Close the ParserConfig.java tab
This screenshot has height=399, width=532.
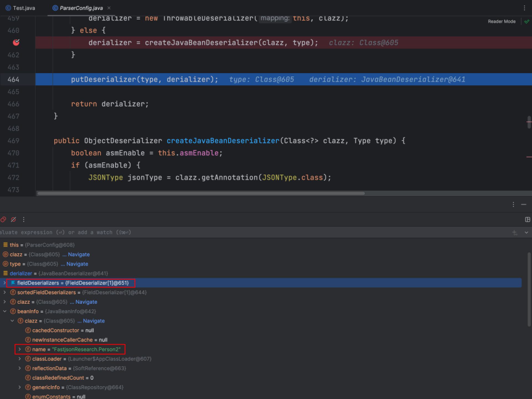(x=109, y=8)
